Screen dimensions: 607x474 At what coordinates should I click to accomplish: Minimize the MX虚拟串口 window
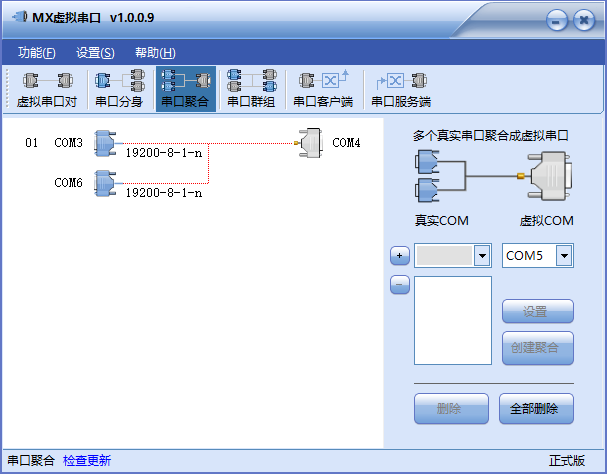click(557, 20)
